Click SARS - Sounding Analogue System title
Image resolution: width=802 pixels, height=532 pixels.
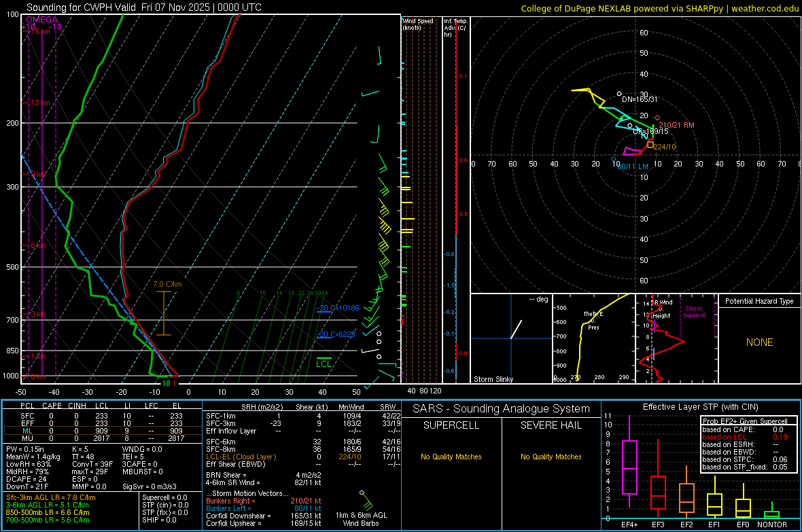pyautogui.click(x=501, y=409)
